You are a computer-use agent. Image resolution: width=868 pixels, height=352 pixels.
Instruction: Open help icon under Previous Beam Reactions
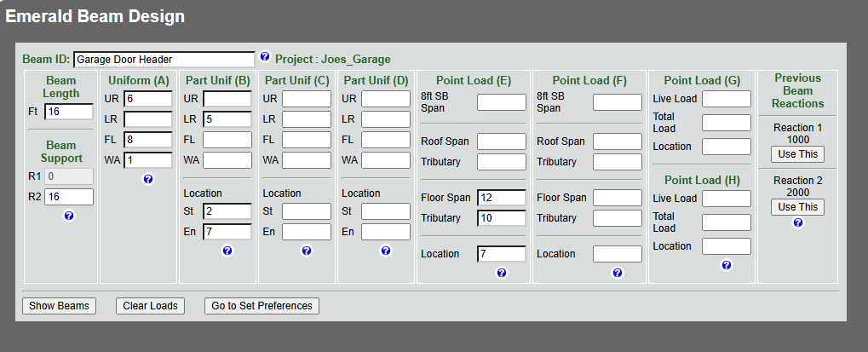click(797, 222)
